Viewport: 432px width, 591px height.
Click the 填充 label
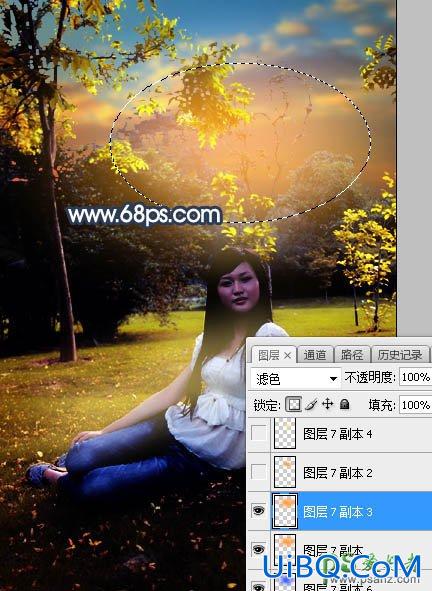click(x=382, y=405)
